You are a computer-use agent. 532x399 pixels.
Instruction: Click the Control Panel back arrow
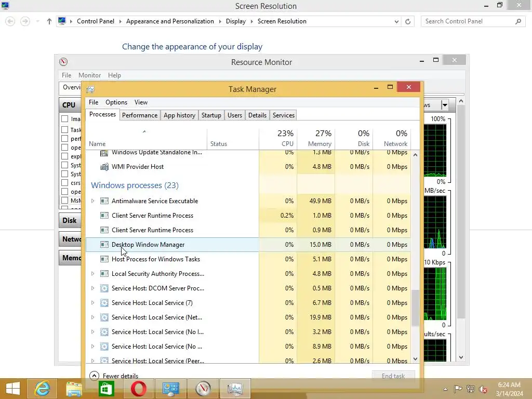[x=10, y=21]
